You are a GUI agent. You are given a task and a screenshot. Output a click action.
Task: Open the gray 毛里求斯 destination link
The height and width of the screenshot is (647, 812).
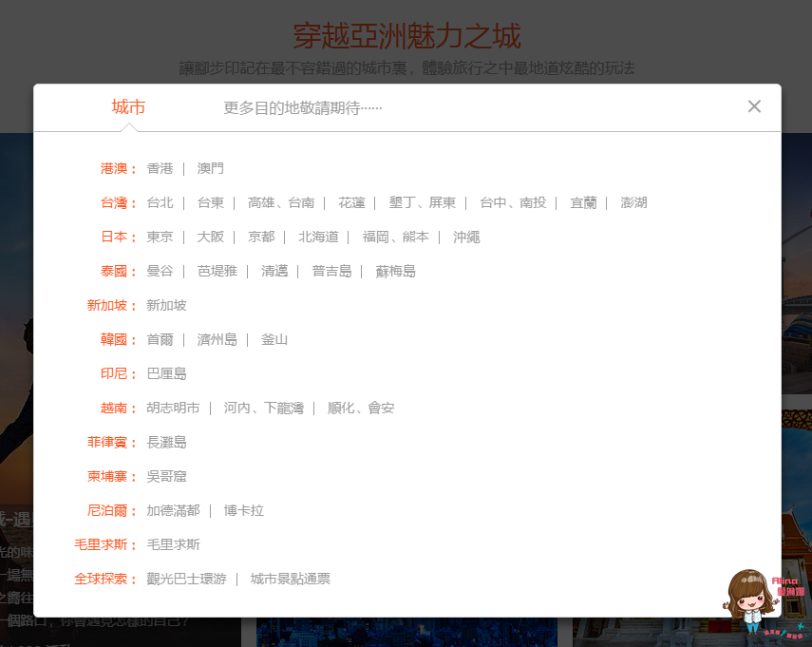coord(173,544)
